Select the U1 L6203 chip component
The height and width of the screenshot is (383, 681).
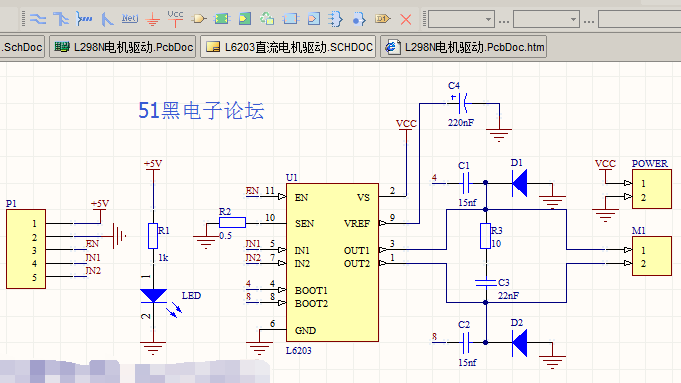tap(332, 262)
